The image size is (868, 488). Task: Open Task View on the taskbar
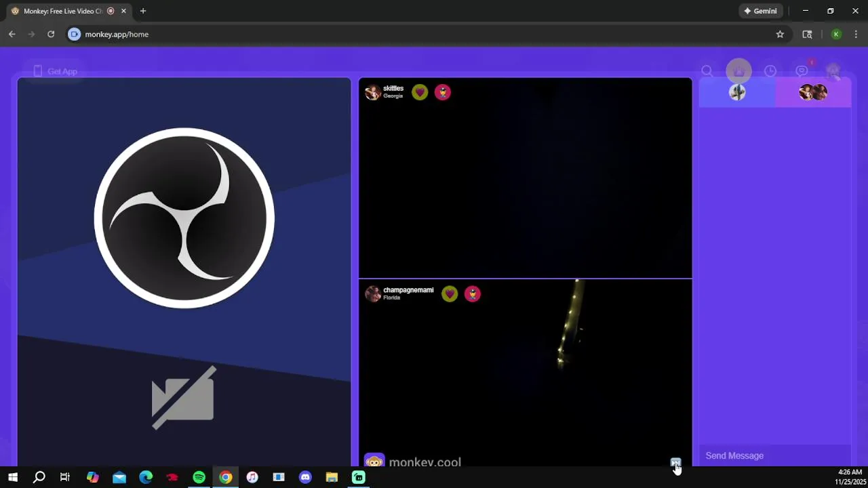click(65, 477)
